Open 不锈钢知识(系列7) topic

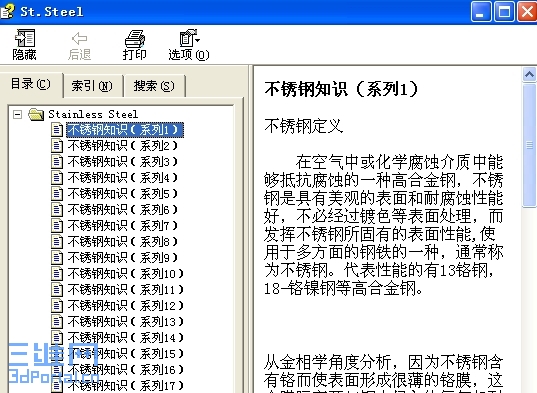[x=123, y=226]
